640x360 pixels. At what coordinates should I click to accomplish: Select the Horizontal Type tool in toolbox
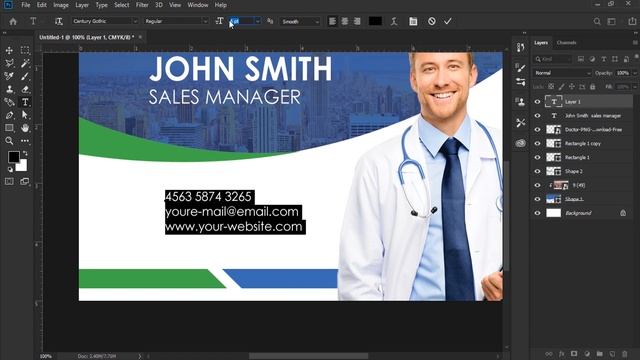point(25,102)
